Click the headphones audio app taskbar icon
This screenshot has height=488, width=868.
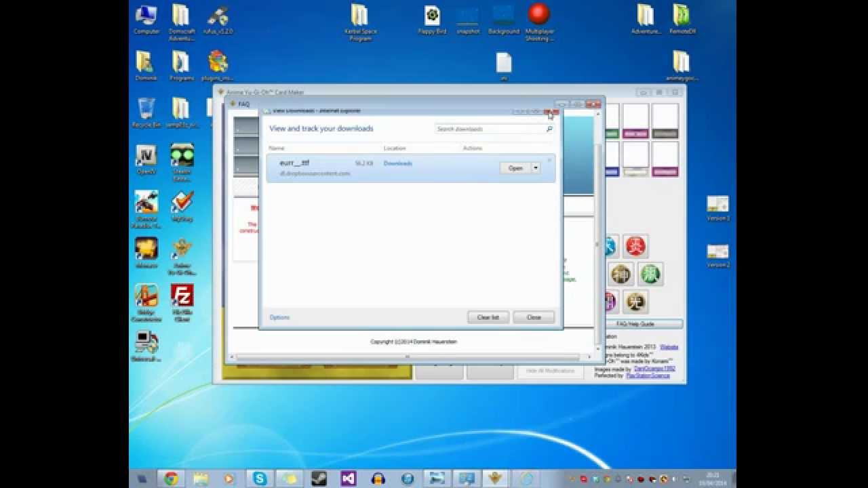[378, 479]
